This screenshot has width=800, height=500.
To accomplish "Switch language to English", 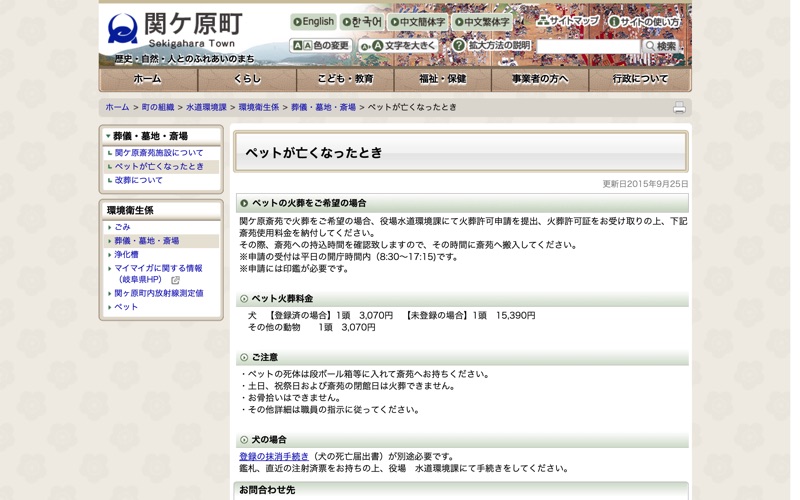I will tap(314, 22).
